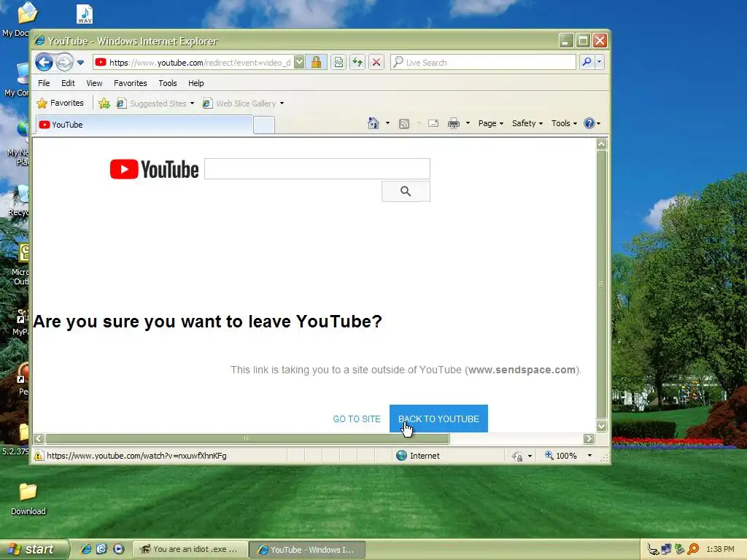The image size is (747, 560).
Task: Expand the Print dropdown arrow
Action: pos(468,123)
